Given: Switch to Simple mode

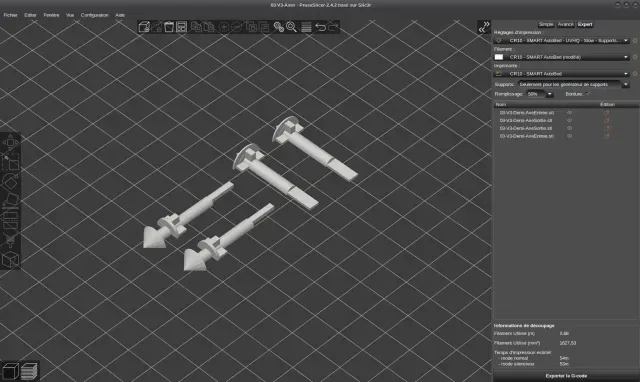Looking at the screenshot, I should point(546,24).
